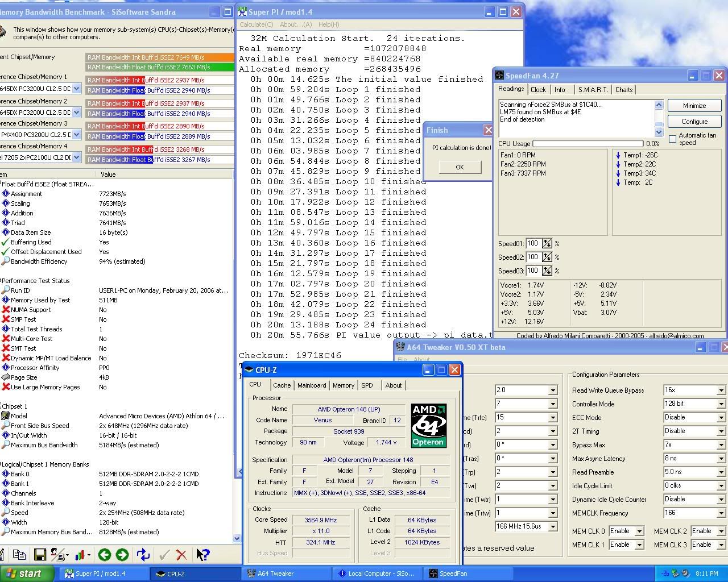Open the Controller Mode 128 bit dropdown

721,404
